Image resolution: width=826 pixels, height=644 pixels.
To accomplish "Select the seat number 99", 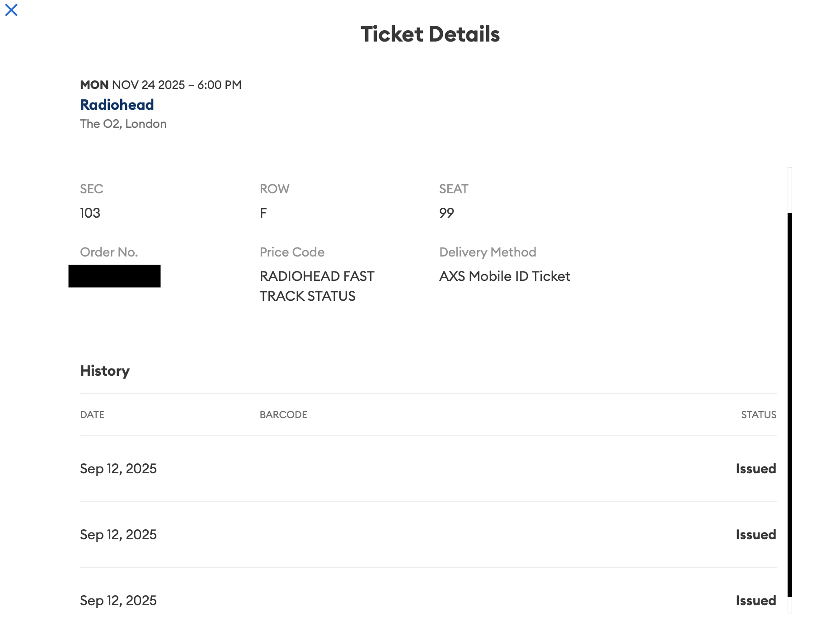I will pos(446,213).
